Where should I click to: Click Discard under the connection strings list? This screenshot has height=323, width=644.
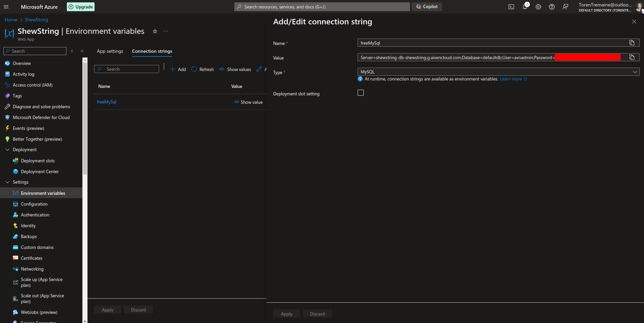click(138, 310)
